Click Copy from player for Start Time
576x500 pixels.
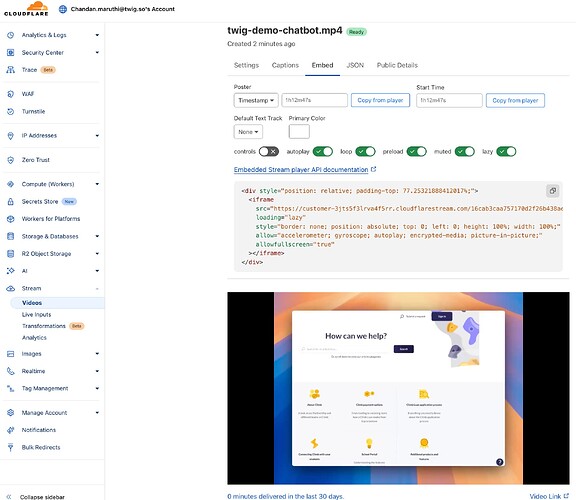click(515, 100)
